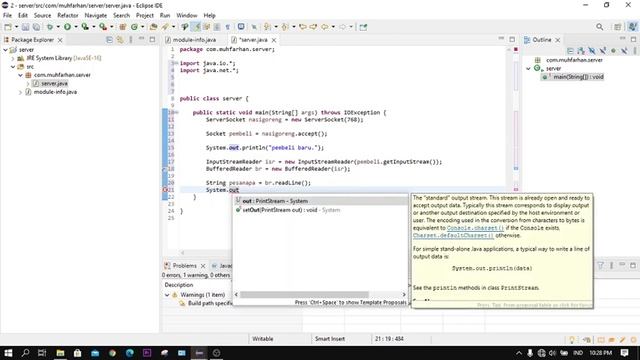The image size is (640, 360).
Task: Open dropdown arrow next to New icon
Action: click(x=16, y=27)
